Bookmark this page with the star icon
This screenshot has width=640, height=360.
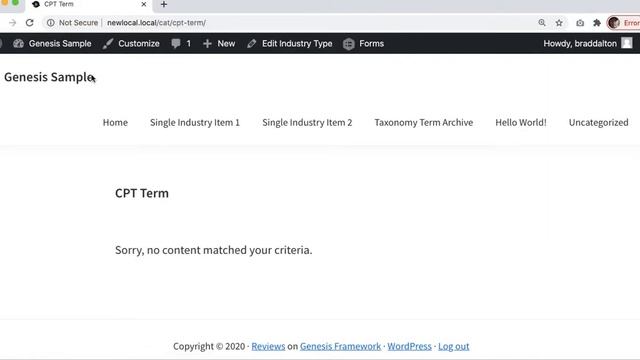559,23
